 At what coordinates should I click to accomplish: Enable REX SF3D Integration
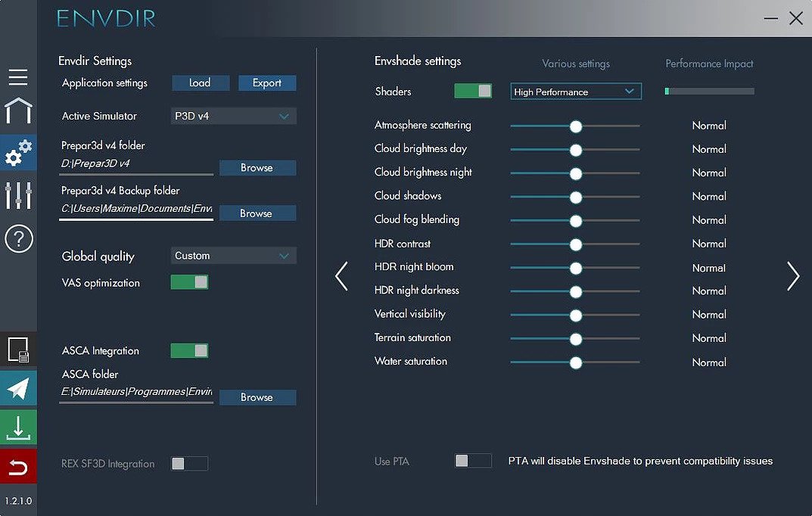click(188, 464)
